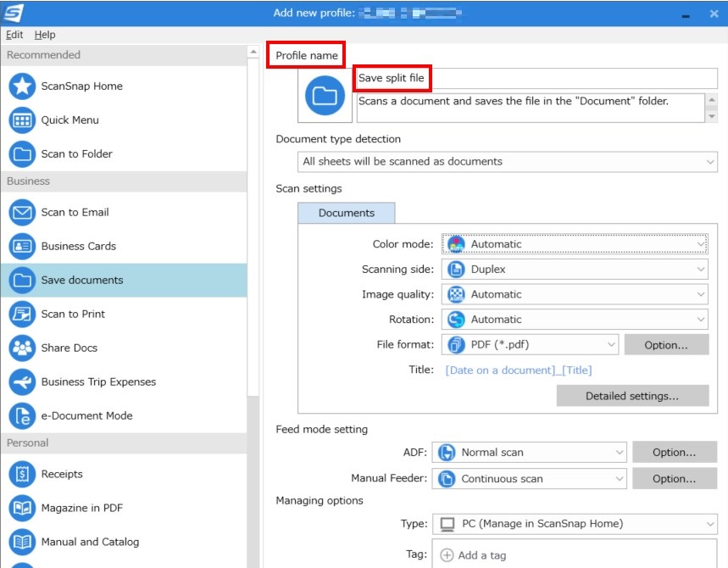Click the ScanSnap logo in title bar
This screenshot has height=568, width=728.
point(13,13)
